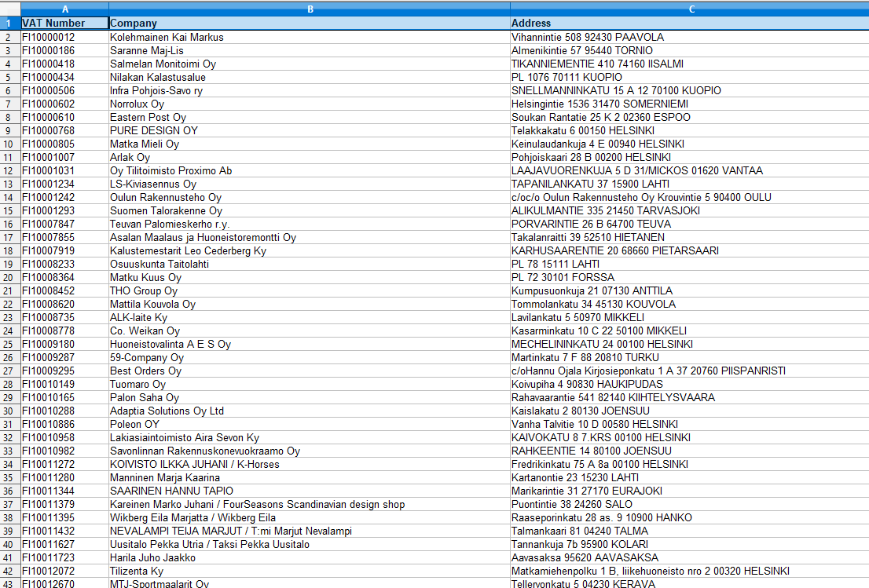Click cell Poleon OY
Viewport: 869px width, 588px height.
[310, 425]
